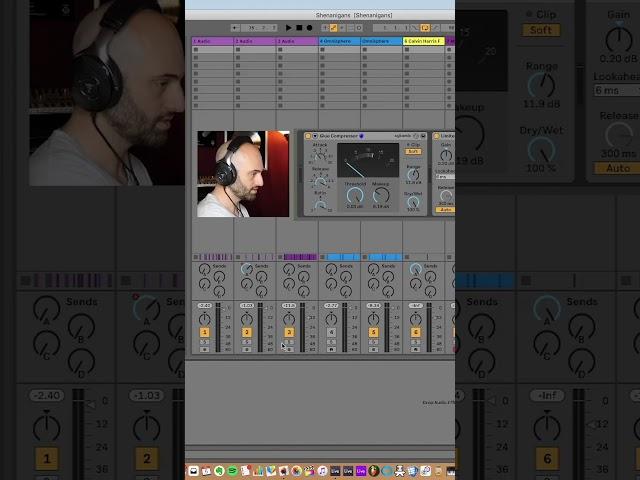
Task: Fold the Glue Compressor with triangle button
Action: pyautogui.click(x=315, y=136)
